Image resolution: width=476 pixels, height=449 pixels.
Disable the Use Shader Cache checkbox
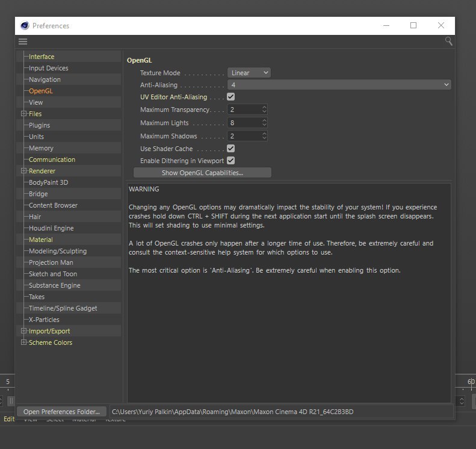pos(230,149)
